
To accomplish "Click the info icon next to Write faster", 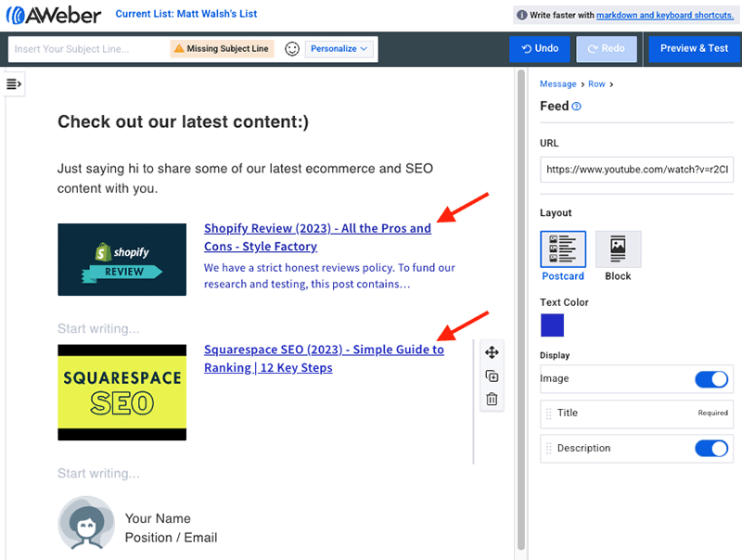I will (x=521, y=15).
